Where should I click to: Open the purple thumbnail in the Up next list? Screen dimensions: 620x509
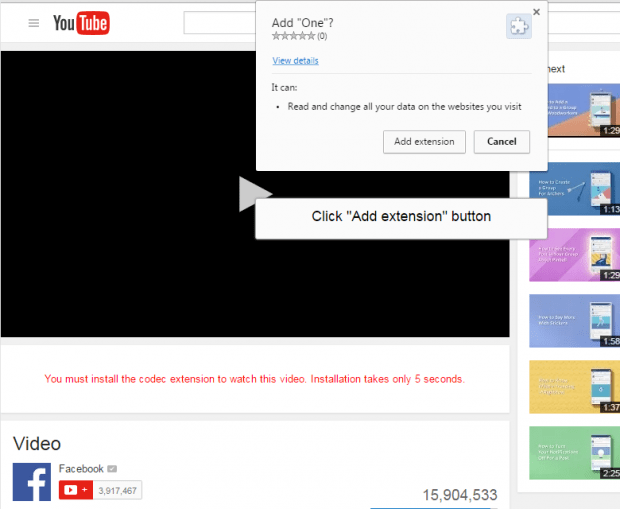pos(575,255)
